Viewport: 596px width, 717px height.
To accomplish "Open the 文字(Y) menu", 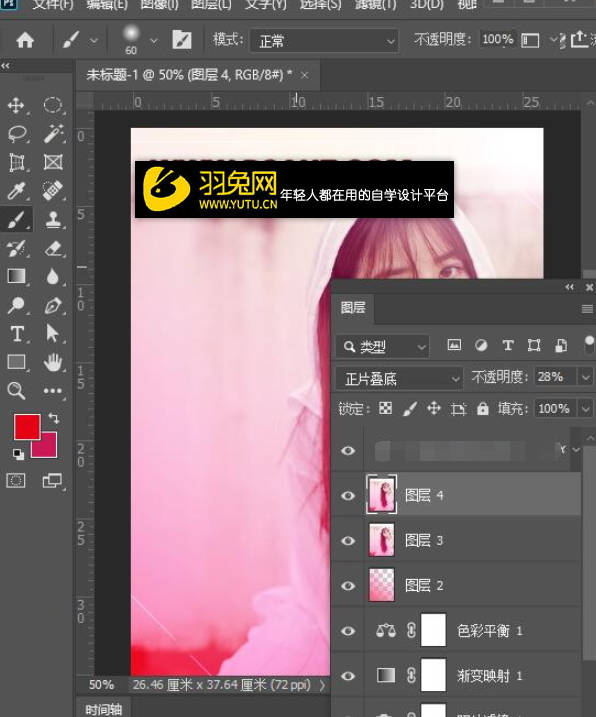I will pyautogui.click(x=266, y=5).
